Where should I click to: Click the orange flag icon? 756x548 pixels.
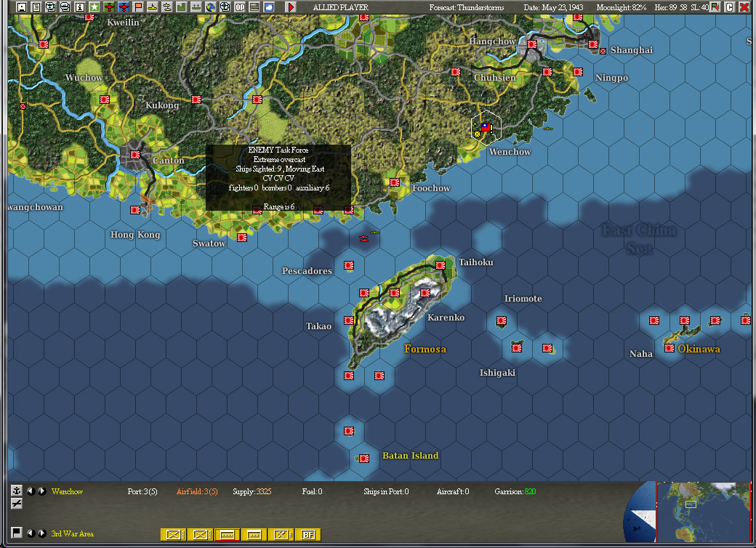coord(138,7)
